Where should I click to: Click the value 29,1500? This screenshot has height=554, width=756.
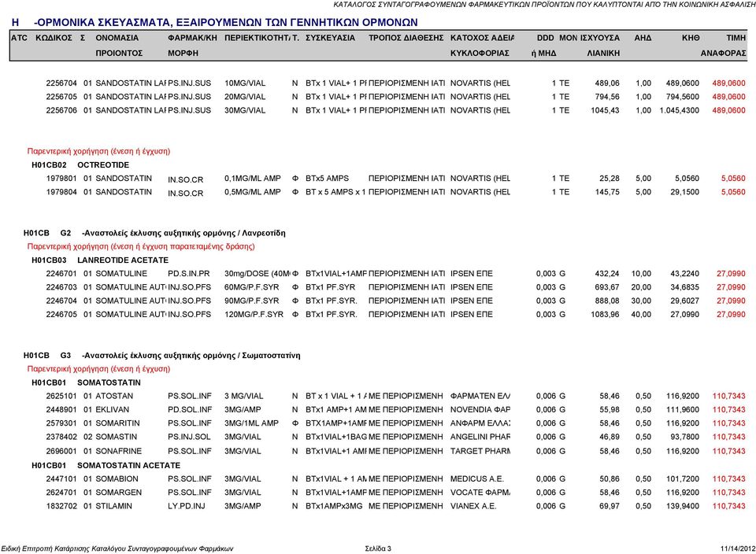pyautogui.click(x=684, y=192)
